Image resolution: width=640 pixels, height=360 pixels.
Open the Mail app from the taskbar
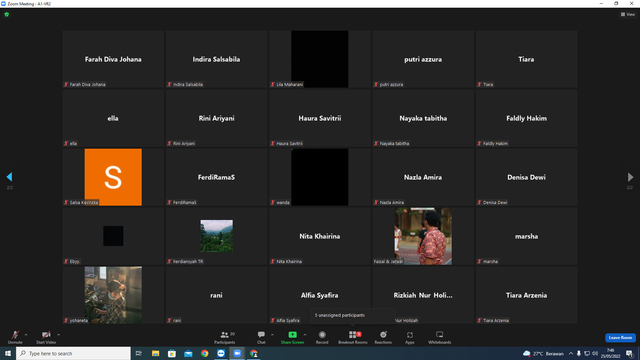click(188, 353)
